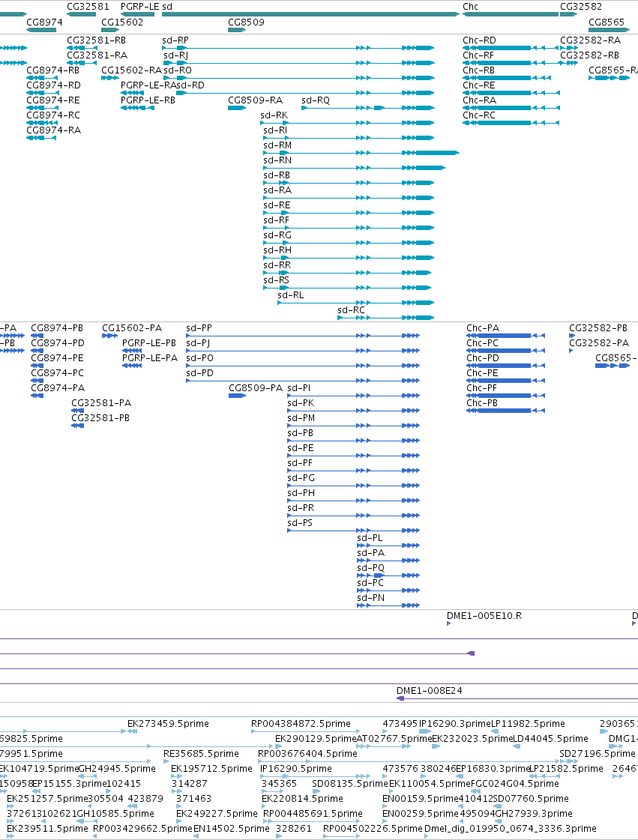Select polypeptide sd-PK
This screenshot has height=840, width=638.
353,411
